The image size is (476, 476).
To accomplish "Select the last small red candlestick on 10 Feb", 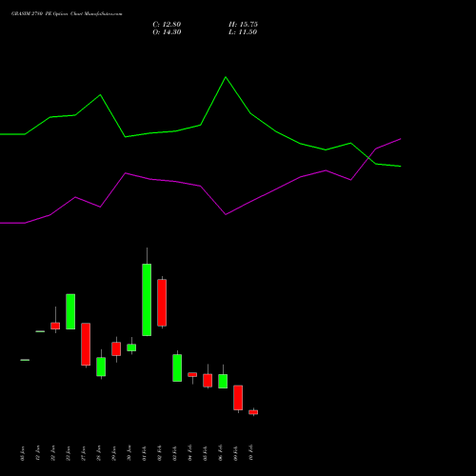I will [253, 412].
